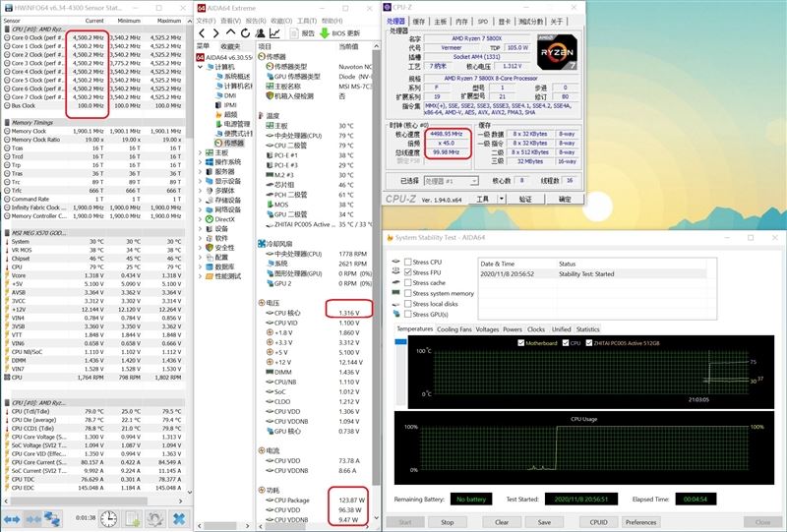The width and height of the screenshot is (787, 532).
Task: Click the Ryzen 7 logo in CPU-Z
Action: point(557,52)
